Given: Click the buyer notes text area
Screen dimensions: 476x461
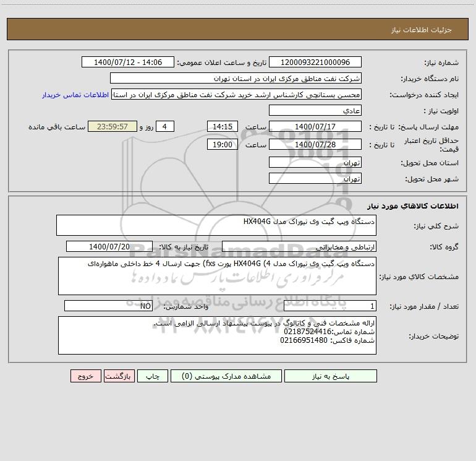Looking at the screenshot, I should click(217, 335).
